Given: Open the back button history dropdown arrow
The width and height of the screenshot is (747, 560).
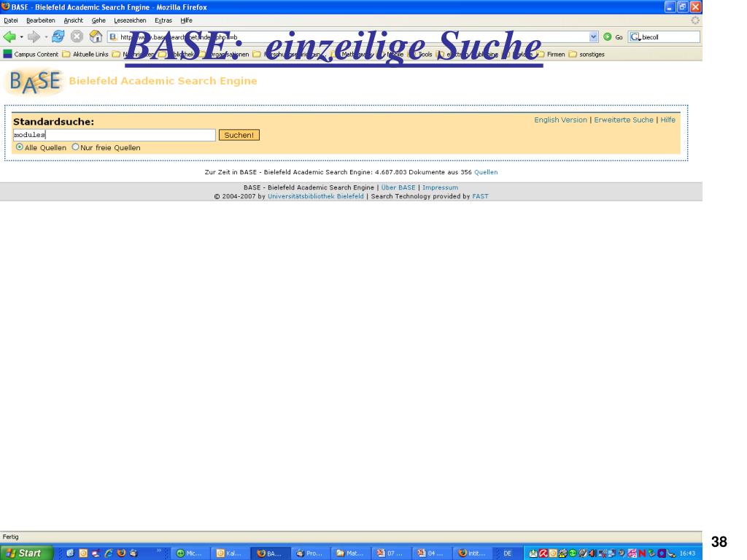Looking at the screenshot, I should click(x=21, y=36).
